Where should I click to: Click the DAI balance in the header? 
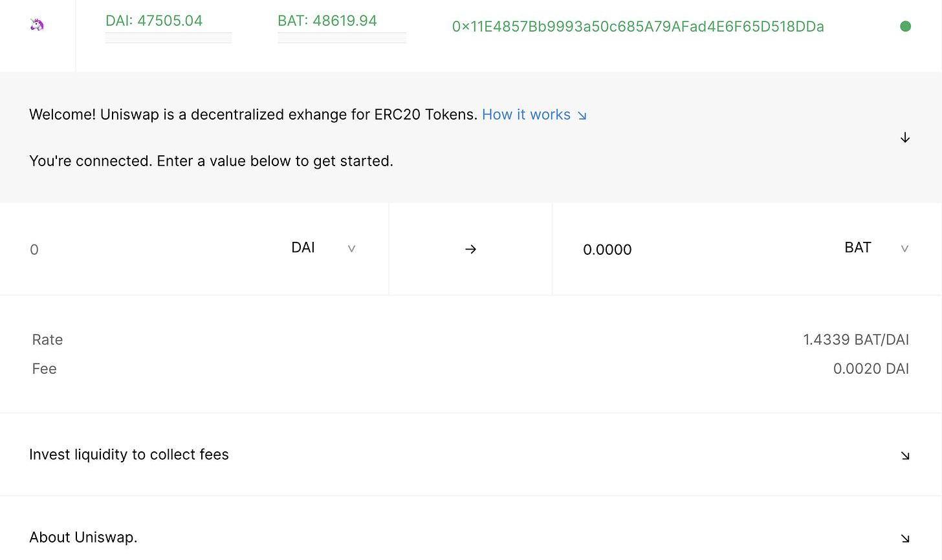point(154,21)
